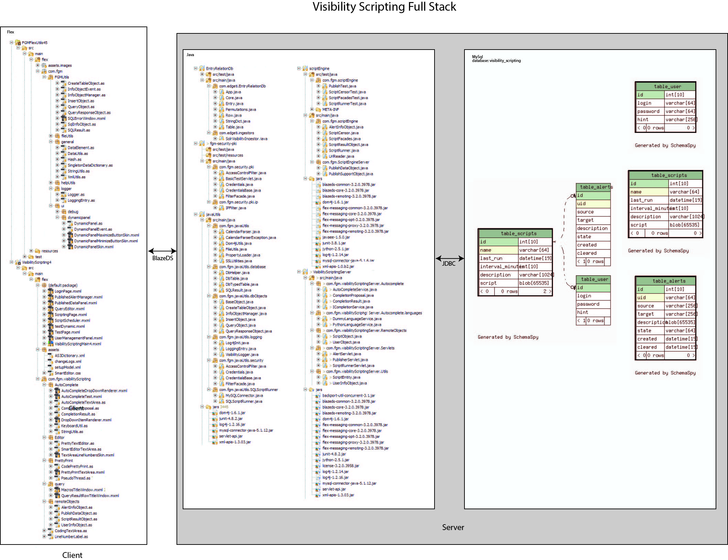Click the SmartEditor.css file icon
The width and height of the screenshot is (728, 560).
click(x=51, y=373)
